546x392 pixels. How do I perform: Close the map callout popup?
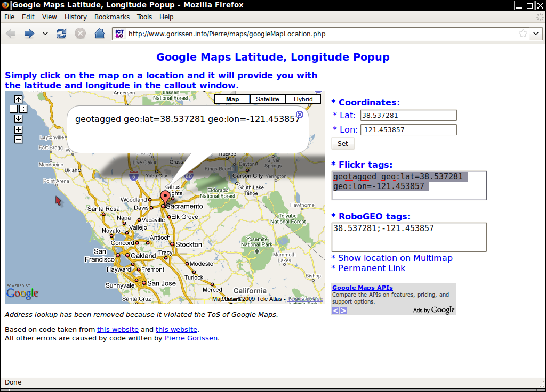[300, 115]
